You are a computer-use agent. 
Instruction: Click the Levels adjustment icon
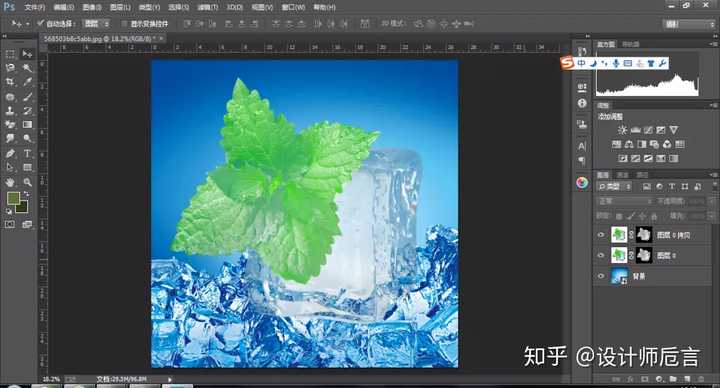[x=636, y=130]
